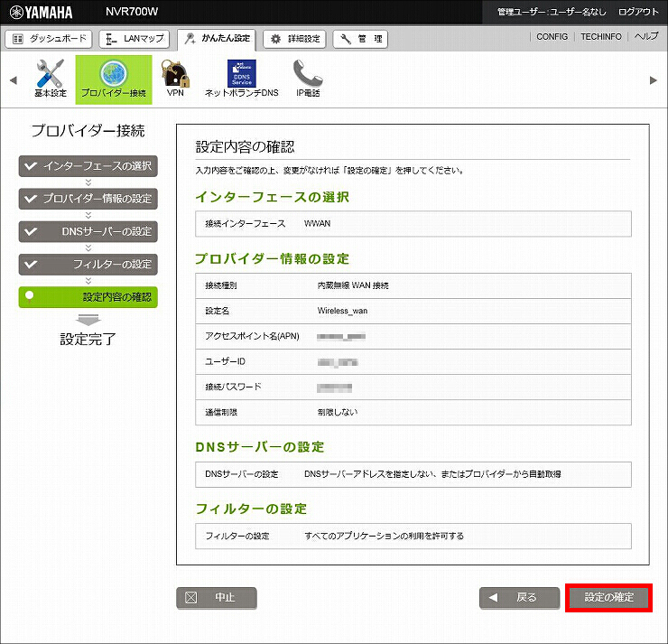668x644 pixels.
Task: Click the アクセスポイント名(APN) label
Action: pos(252,336)
